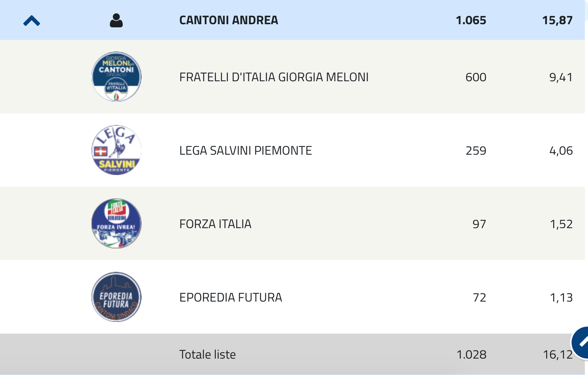588x375 pixels.
Task: Click the CANTONI ANDREA candidate name
Action: tap(229, 20)
